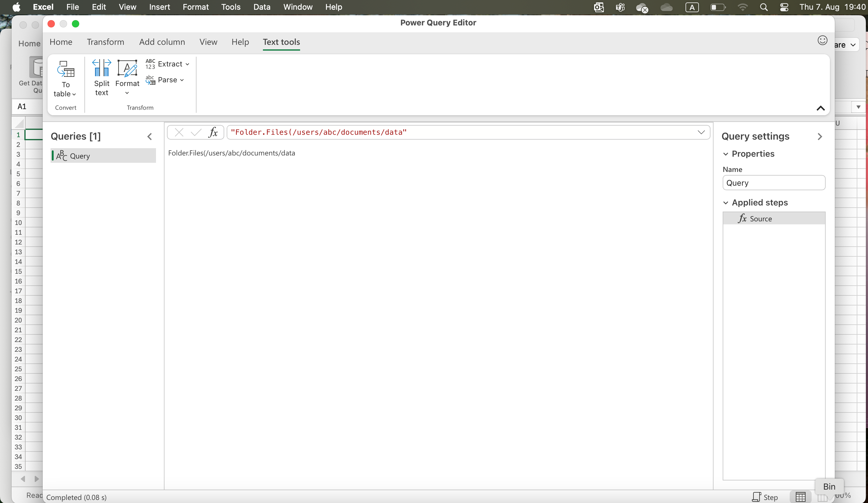Click the Folder.Files result text
The width and height of the screenshot is (868, 503).
pos(232,153)
